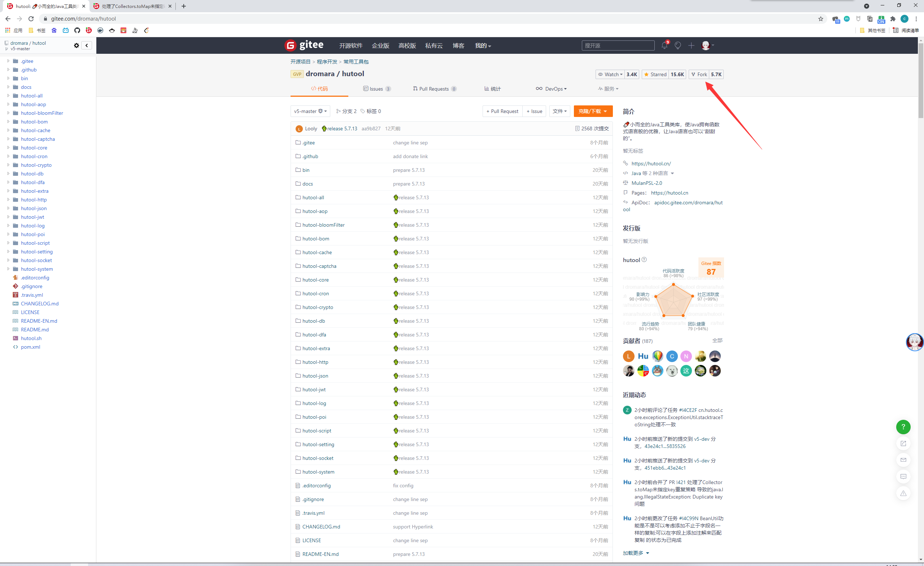Click the Gitee logo
The image size is (924, 566).
(304, 45)
